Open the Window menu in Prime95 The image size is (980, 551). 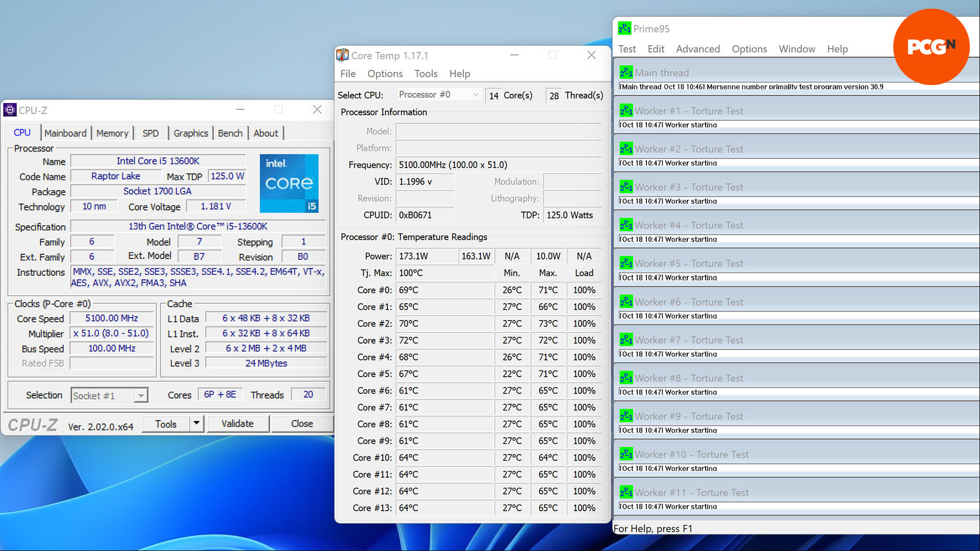click(797, 49)
